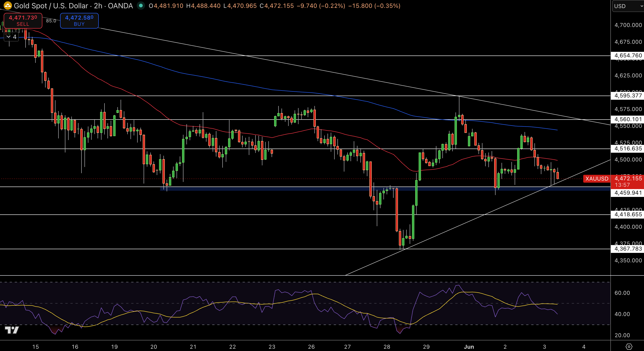Click the closing value C4,472.155

pyautogui.click(x=276, y=6)
